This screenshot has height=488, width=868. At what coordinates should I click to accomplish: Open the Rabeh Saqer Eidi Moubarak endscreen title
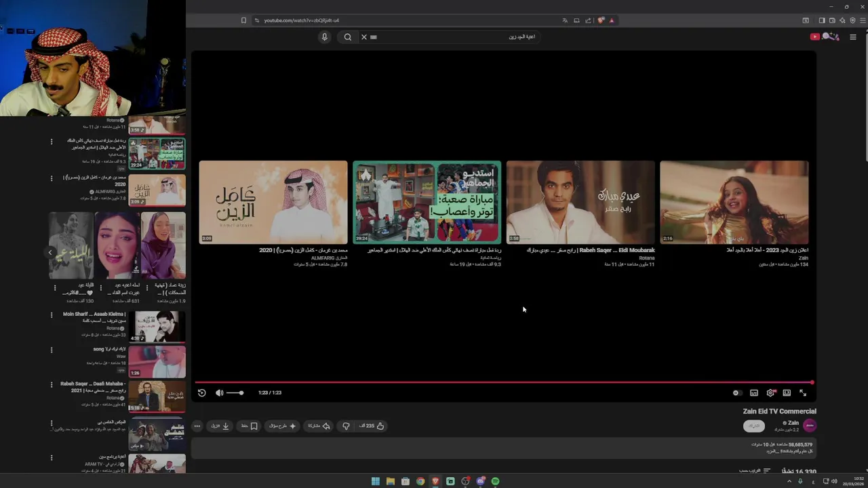point(591,250)
